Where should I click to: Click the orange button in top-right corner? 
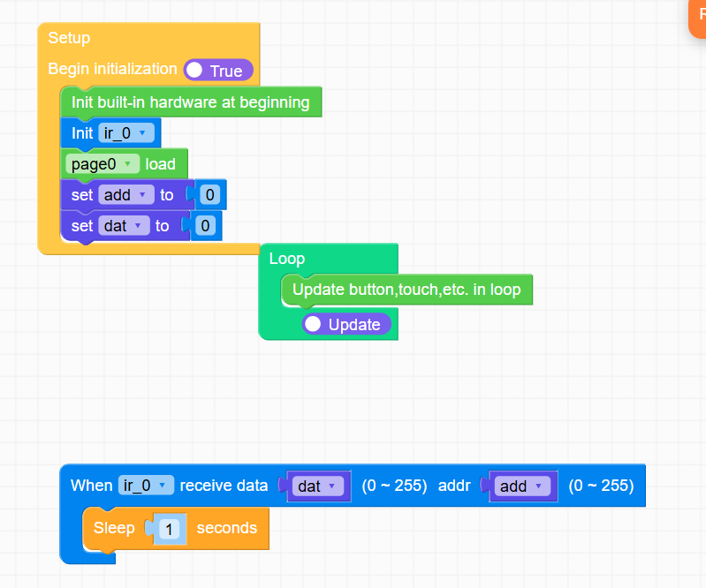[698, 18]
